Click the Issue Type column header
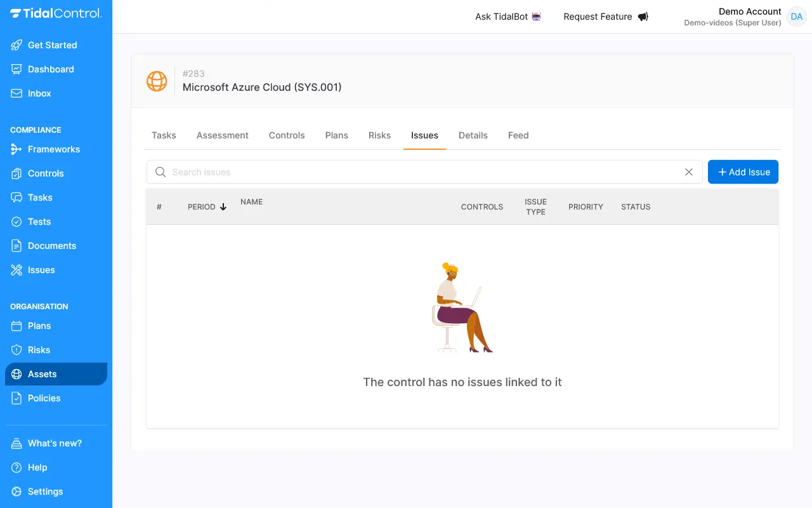 (535, 207)
